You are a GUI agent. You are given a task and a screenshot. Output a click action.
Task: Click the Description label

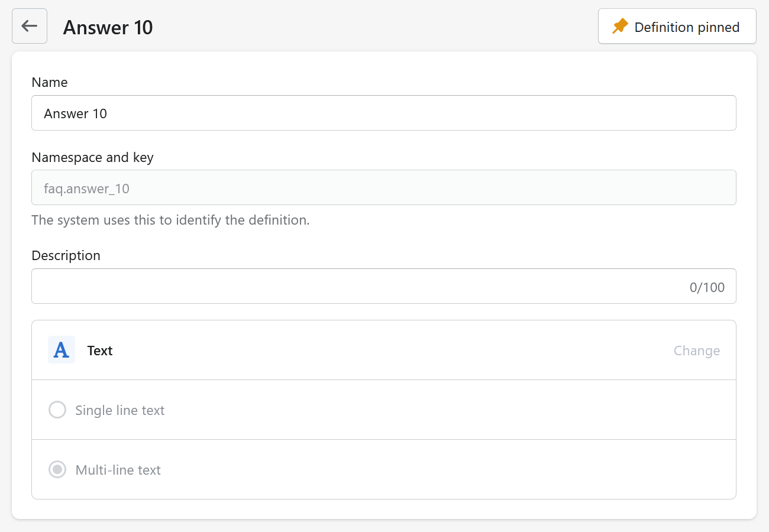pyautogui.click(x=66, y=255)
